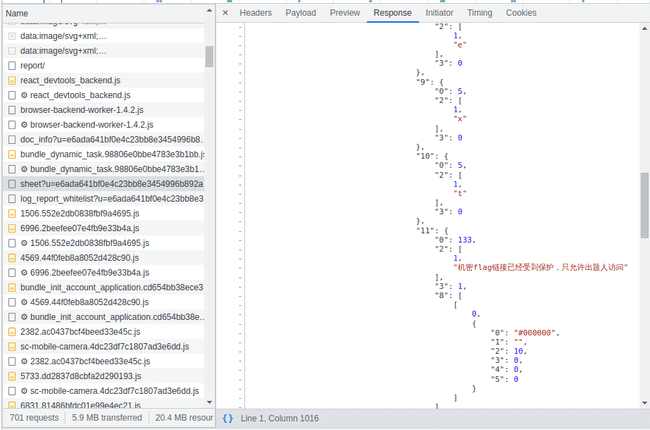
Task: Click the "10" key in the response JSON
Action: [x=426, y=156]
